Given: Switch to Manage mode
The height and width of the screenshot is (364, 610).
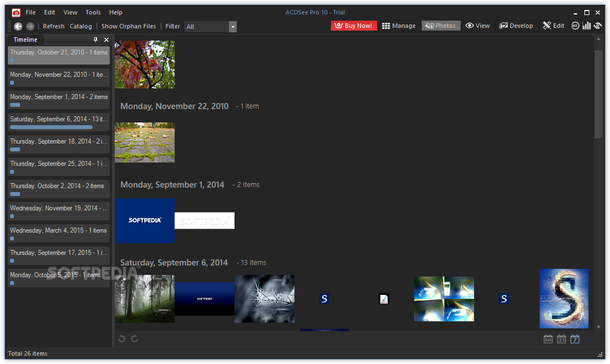Looking at the screenshot, I should coord(399,26).
